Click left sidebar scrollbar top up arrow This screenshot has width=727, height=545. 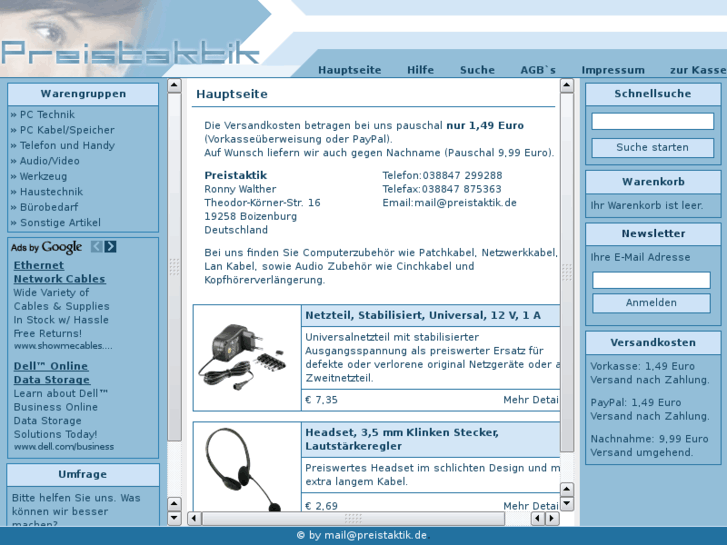coord(174,85)
